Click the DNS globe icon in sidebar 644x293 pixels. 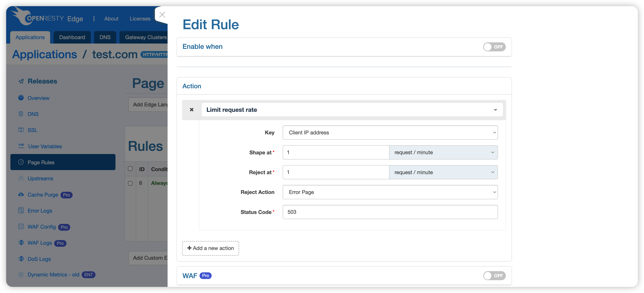pos(21,114)
